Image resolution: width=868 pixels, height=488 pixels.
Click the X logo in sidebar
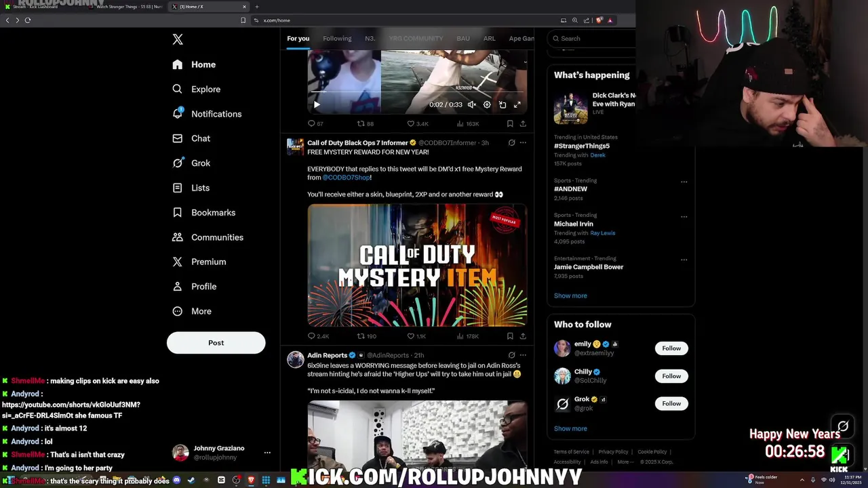(x=178, y=39)
